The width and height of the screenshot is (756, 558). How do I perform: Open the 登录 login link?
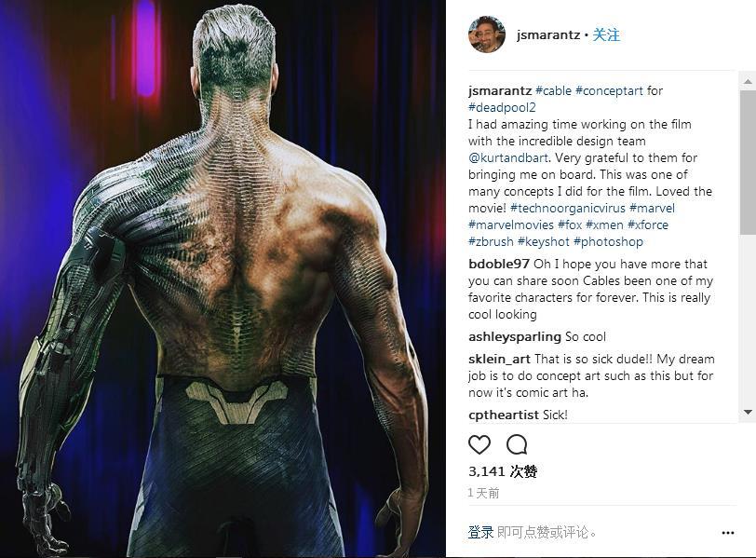(x=480, y=533)
